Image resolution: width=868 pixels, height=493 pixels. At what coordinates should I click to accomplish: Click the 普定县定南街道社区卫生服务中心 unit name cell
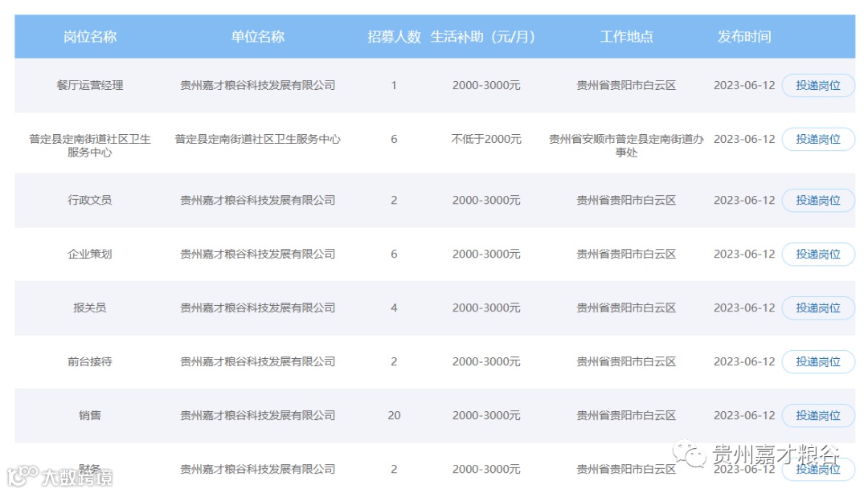(257, 140)
